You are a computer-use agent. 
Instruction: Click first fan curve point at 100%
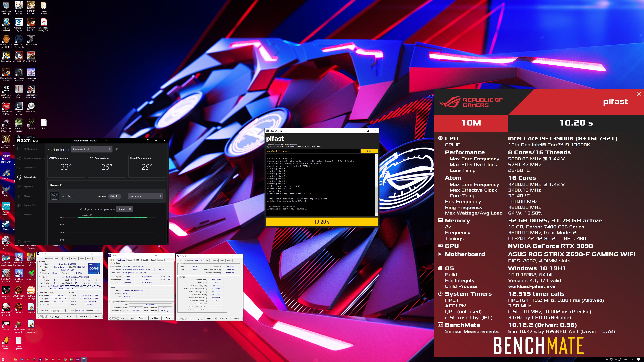[x=78, y=218]
